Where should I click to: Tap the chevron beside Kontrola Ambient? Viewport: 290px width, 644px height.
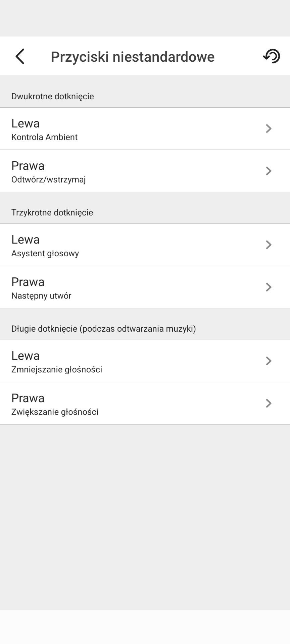click(x=269, y=128)
